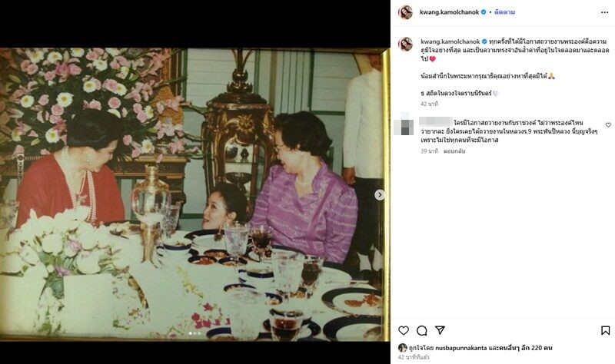Reply to the comment via ตอบกลับ
This screenshot has height=364, width=615.
454,151
